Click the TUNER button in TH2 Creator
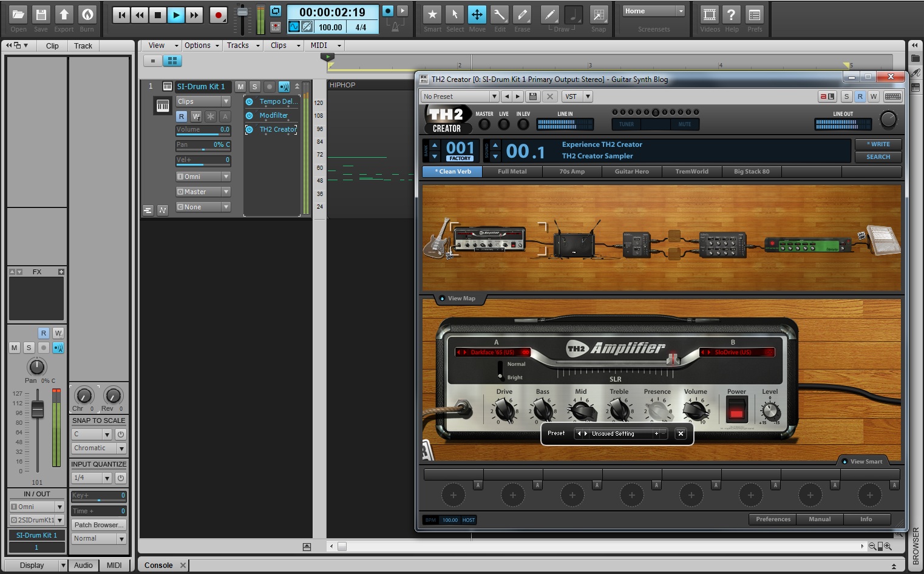 tap(626, 124)
